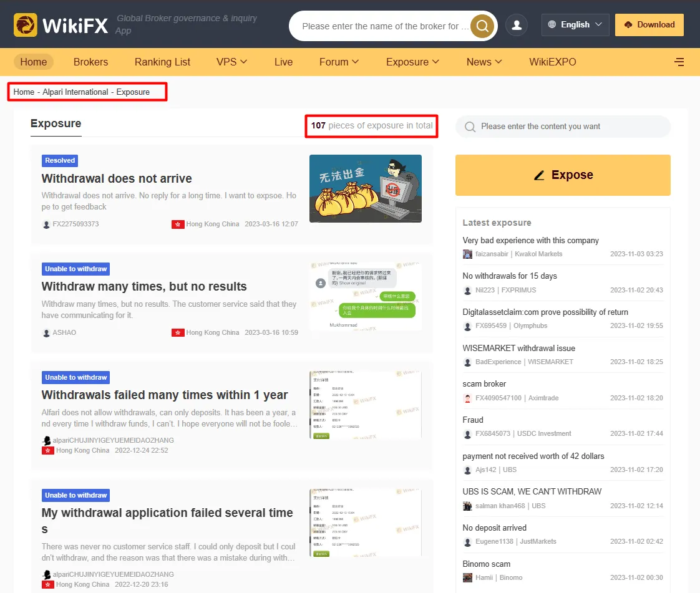
Task: Focus the broker name search field
Action: pyautogui.click(x=385, y=26)
